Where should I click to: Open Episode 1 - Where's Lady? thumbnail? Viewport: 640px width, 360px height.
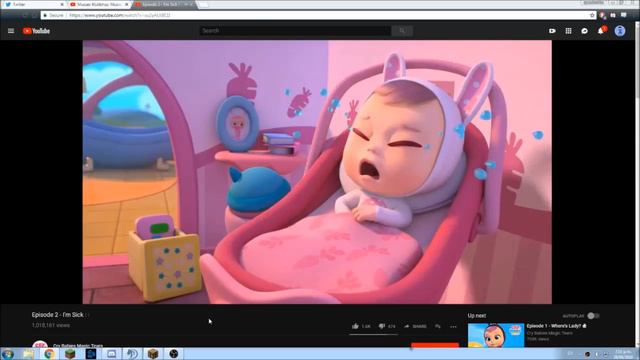point(496,335)
